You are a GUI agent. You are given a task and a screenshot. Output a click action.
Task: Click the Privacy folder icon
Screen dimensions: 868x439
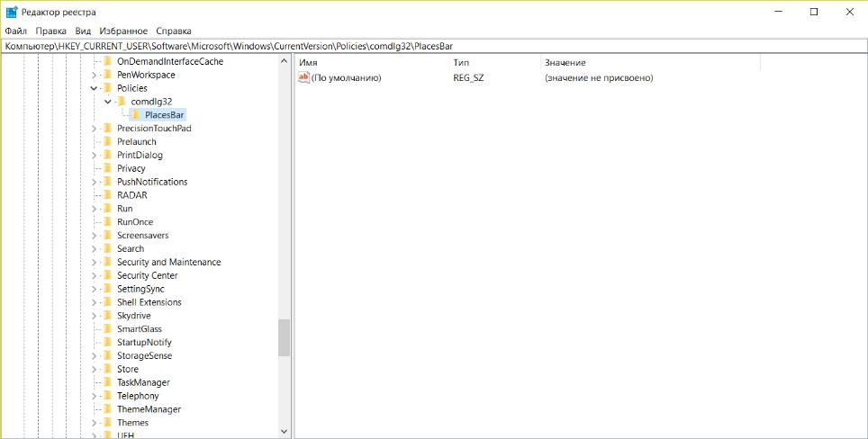107,168
